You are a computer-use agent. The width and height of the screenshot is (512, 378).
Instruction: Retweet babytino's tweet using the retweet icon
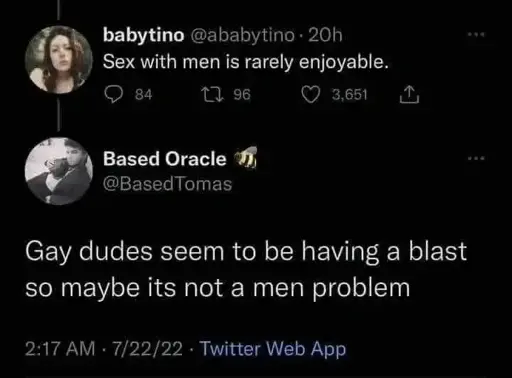click(x=211, y=95)
